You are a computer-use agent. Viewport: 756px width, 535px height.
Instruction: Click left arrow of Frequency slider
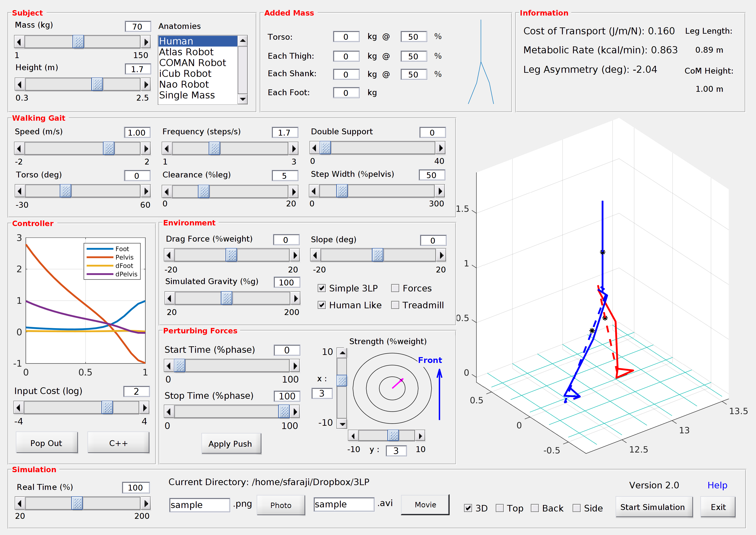click(x=167, y=149)
